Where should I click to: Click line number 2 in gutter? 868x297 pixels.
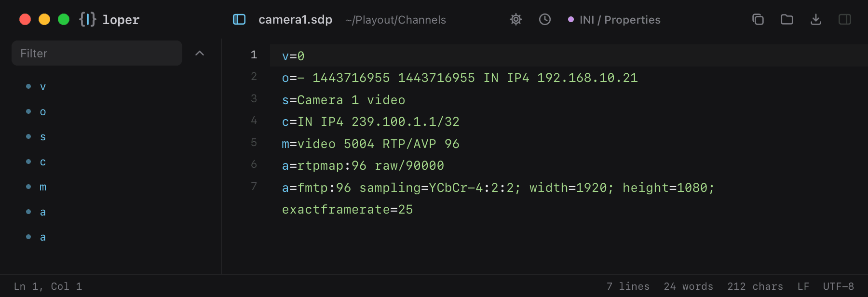[x=254, y=76]
